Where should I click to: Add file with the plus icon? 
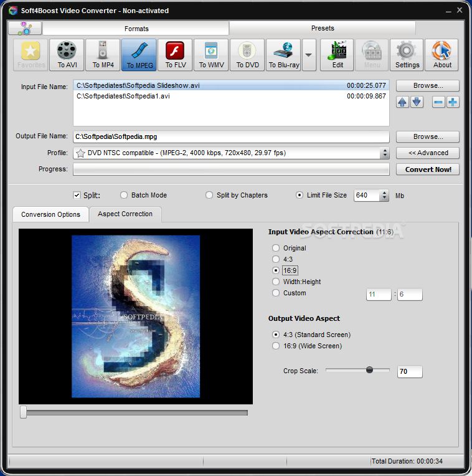click(x=453, y=102)
